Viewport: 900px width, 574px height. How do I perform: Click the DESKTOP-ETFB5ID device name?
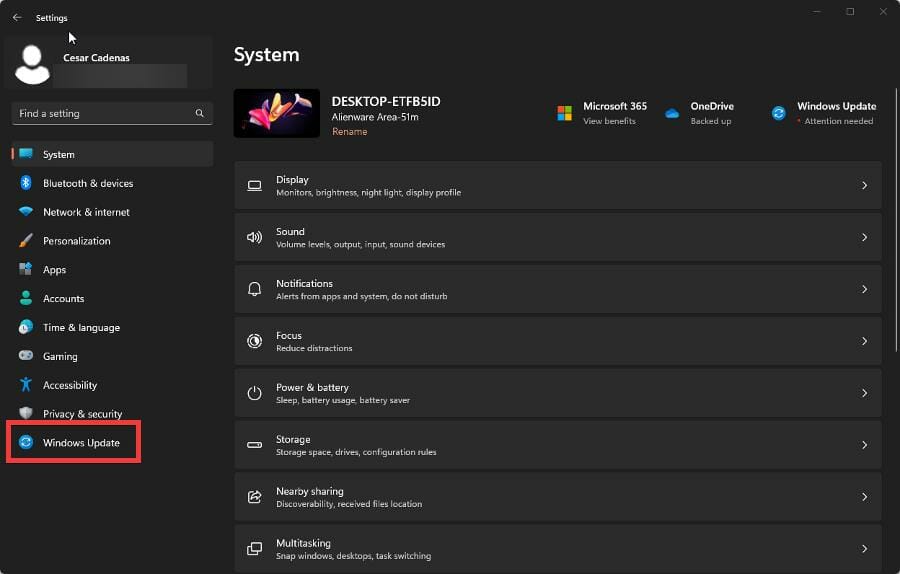click(386, 102)
